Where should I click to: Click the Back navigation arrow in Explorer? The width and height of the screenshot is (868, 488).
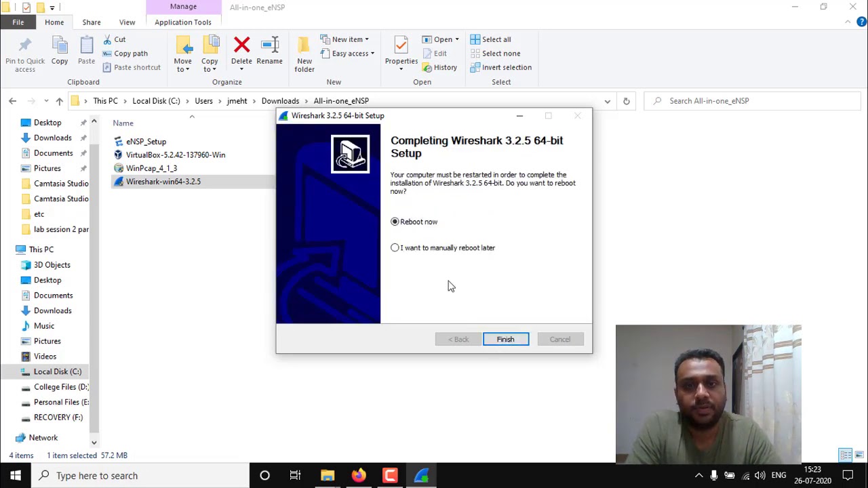pyautogui.click(x=12, y=101)
